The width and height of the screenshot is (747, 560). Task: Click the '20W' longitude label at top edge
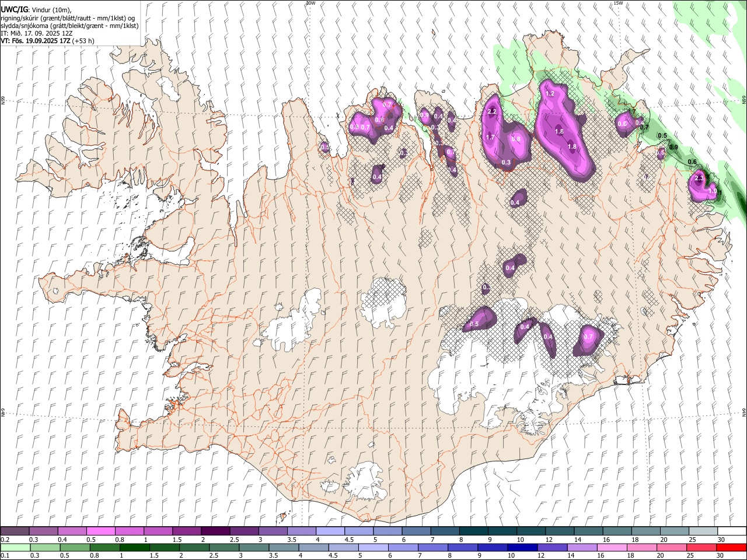(x=310, y=3)
